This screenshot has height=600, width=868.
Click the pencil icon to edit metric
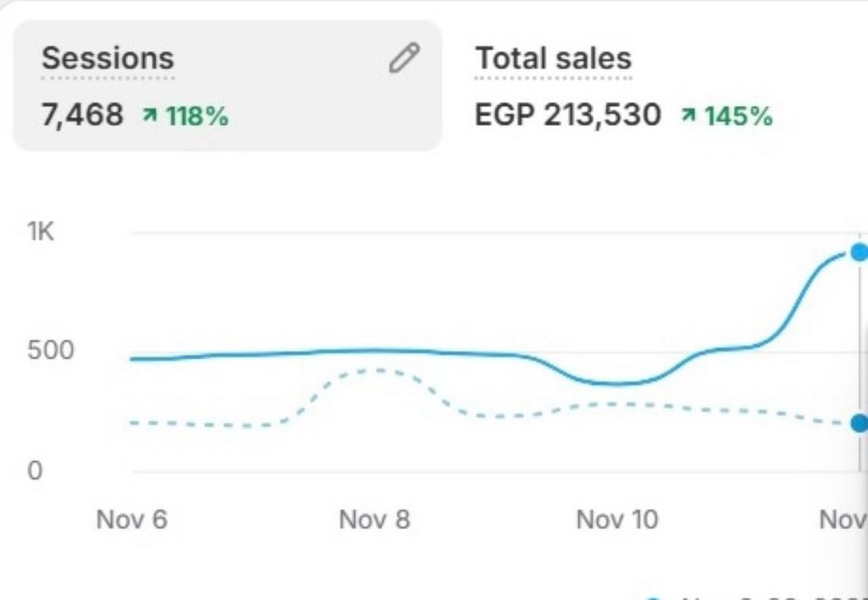point(405,58)
